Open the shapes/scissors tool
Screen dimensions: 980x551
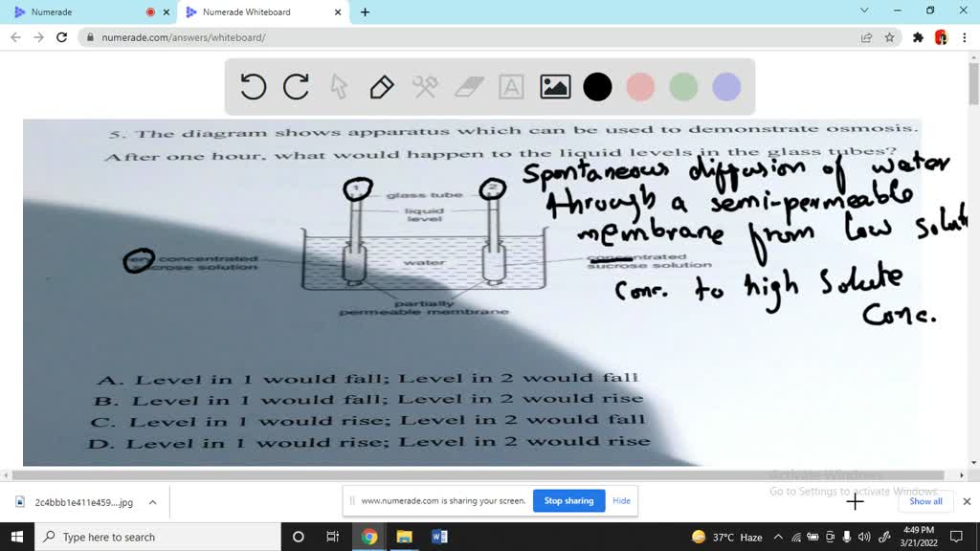coord(425,86)
